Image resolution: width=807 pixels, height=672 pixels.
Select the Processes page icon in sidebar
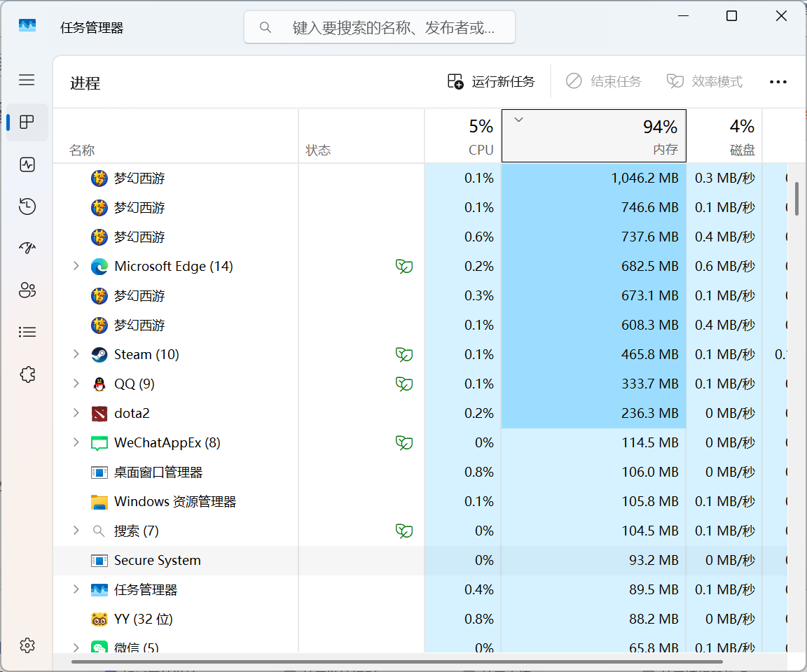27,122
